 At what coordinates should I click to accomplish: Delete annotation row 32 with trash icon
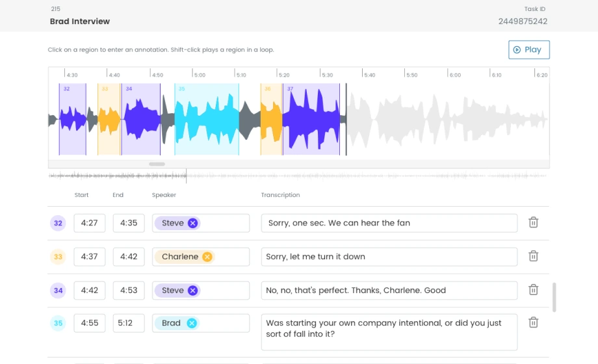(533, 222)
